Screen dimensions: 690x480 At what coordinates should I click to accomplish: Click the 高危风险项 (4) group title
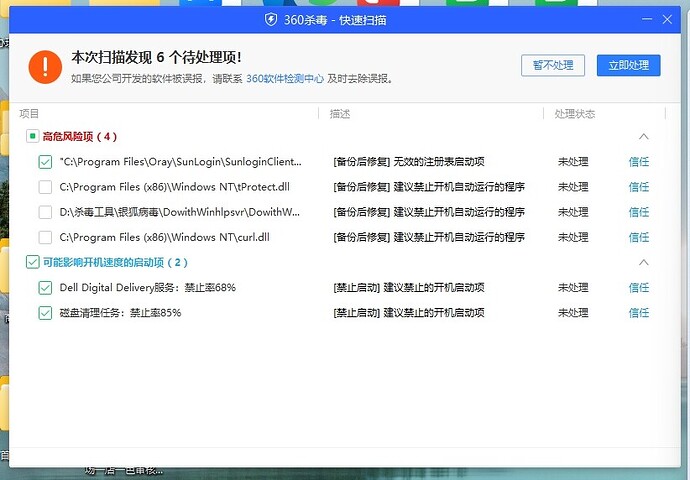(x=80, y=136)
